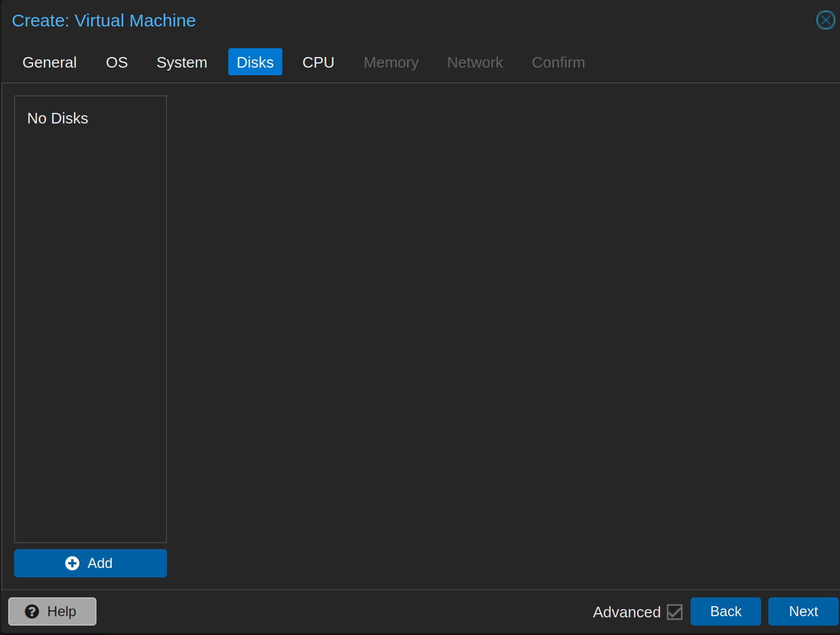Switch to the General tab
The image size is (840, 635).
point(49,62)
